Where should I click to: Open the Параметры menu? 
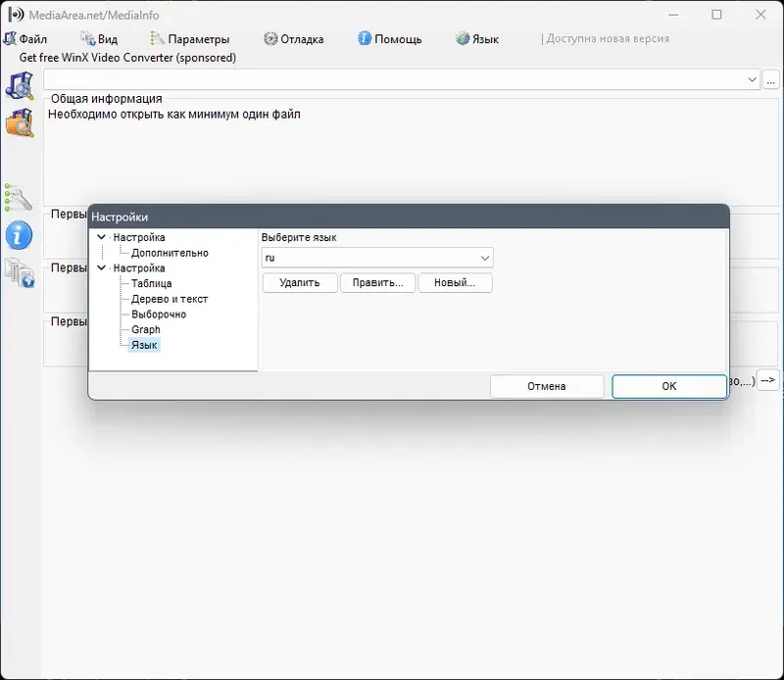[x=190, y=39]
